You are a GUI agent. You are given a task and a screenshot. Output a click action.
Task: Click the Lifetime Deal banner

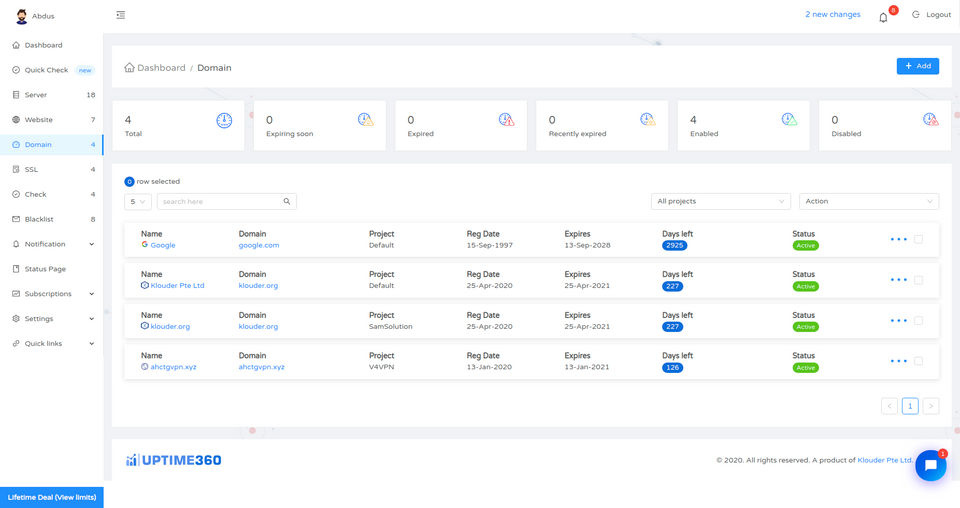click(x=51, y=497)
